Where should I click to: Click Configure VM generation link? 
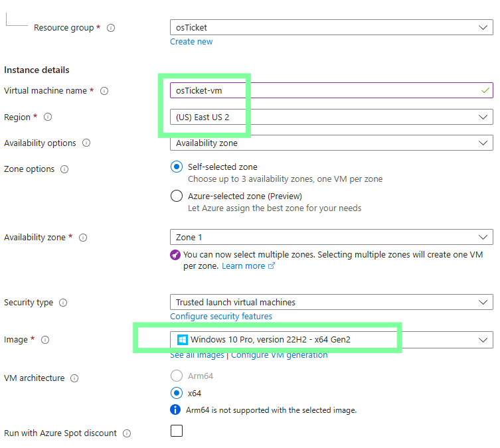tap(280, 355)
